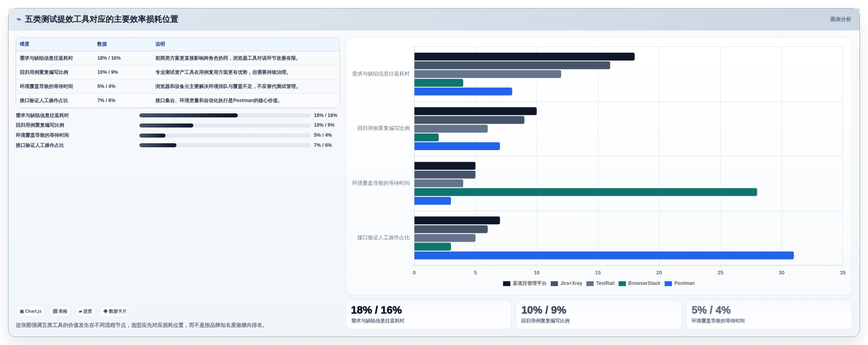868x345 pixels.
Task: Click table value 18% / 16%
Action: point(109,58)
